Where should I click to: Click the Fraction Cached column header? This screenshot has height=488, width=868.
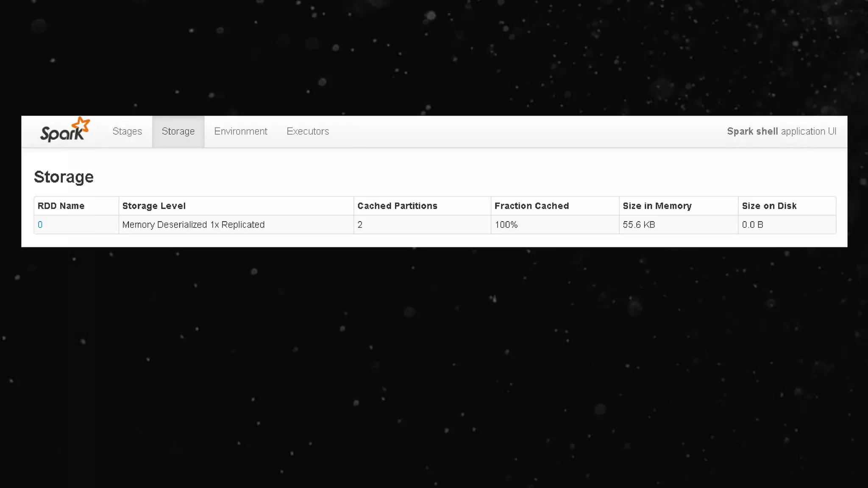pos(531,206)
